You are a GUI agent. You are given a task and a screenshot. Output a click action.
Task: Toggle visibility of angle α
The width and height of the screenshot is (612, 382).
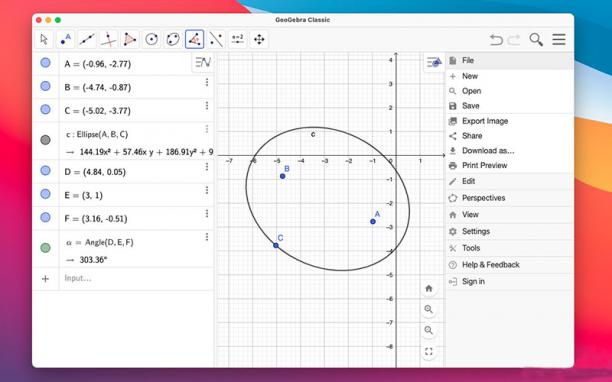[x=45, y=248]
